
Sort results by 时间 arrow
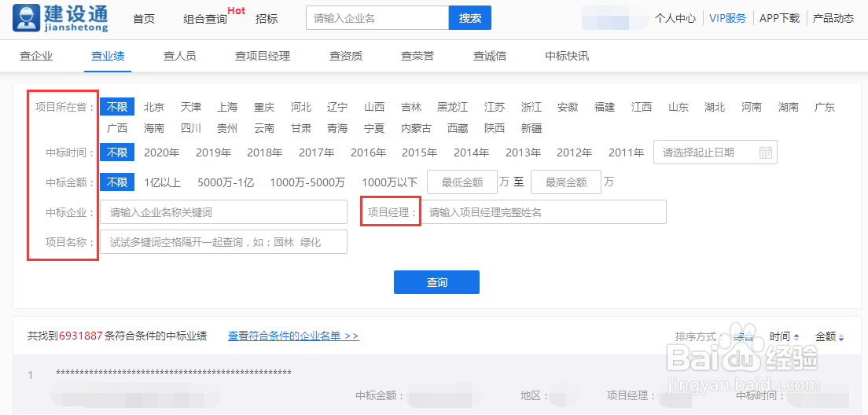click(x=796, y=336)
